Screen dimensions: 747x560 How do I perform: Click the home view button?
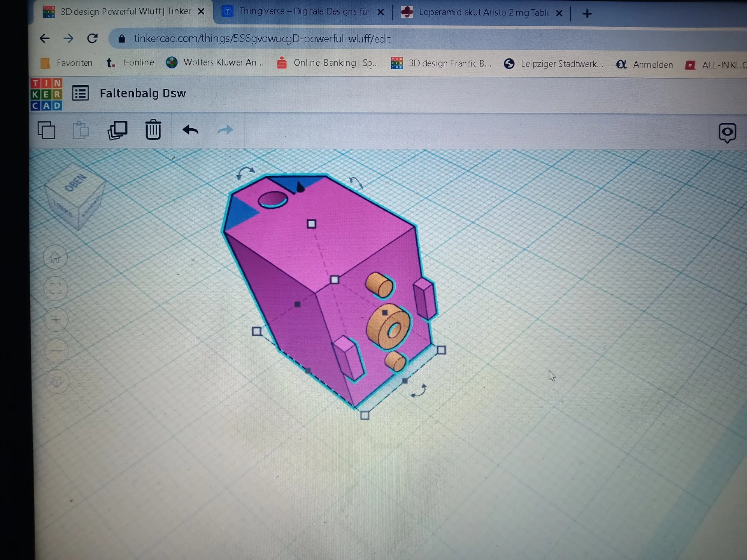(55, 257)
